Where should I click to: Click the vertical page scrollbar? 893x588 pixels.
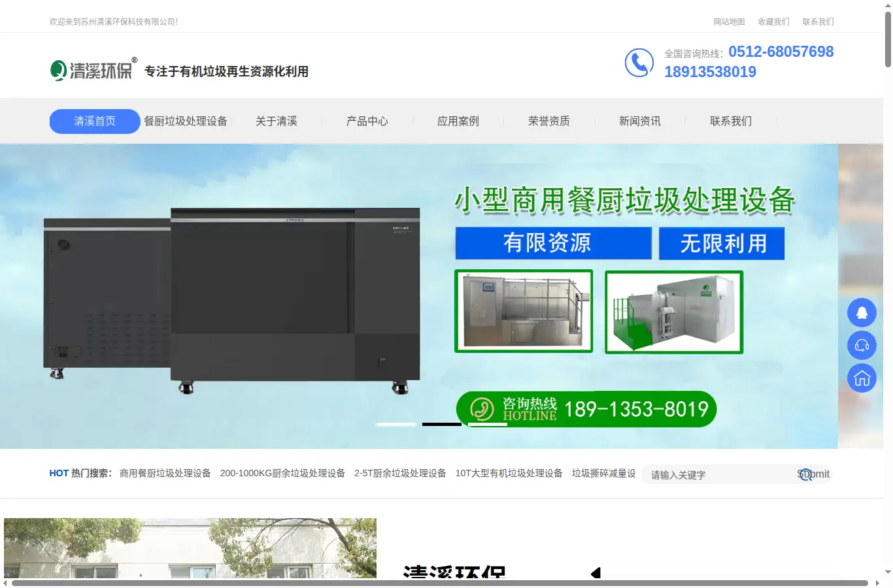(888, 39)
